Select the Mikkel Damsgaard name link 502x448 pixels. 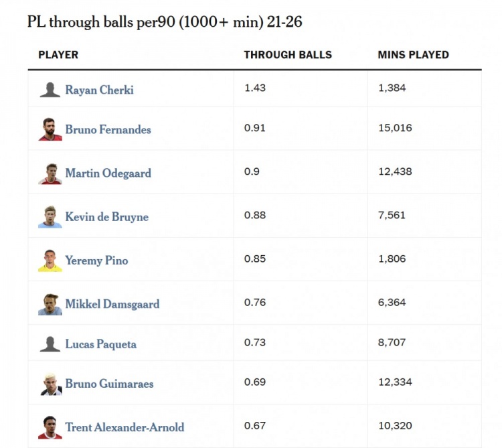tap(112, 304)
